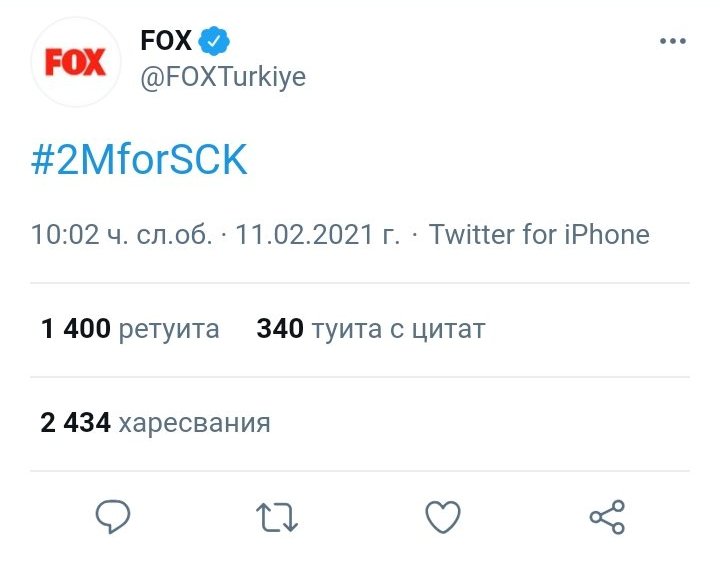This screenshot has height=561, width=720.
Task: Click the 340 quote count number
Action: 280,329
